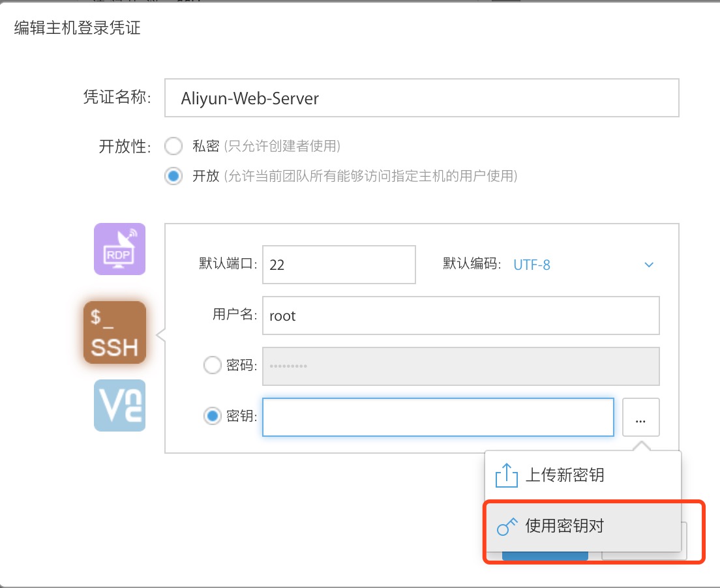Click the upload icon beside 上传新密钥
The width and height of the screenshot is (720, 588).
click(x=507, y=475)
